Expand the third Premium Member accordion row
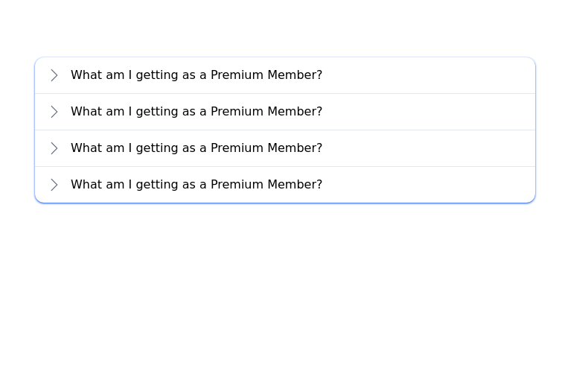Screen dimensions: 588x377 coord(284,148)
